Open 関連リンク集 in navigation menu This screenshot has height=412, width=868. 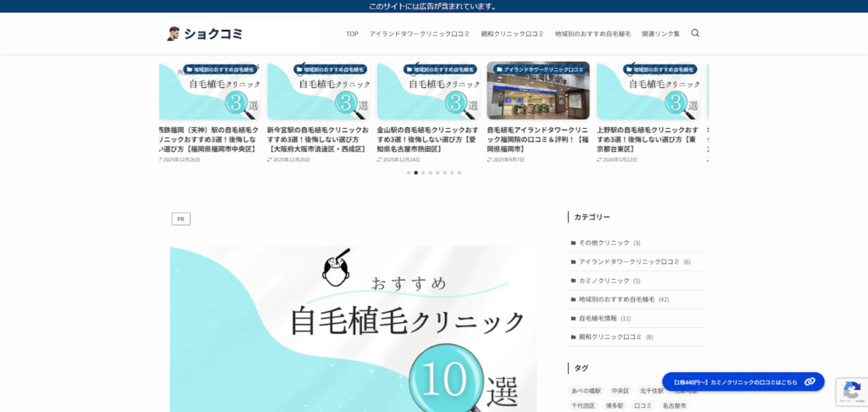pos(661,34)
